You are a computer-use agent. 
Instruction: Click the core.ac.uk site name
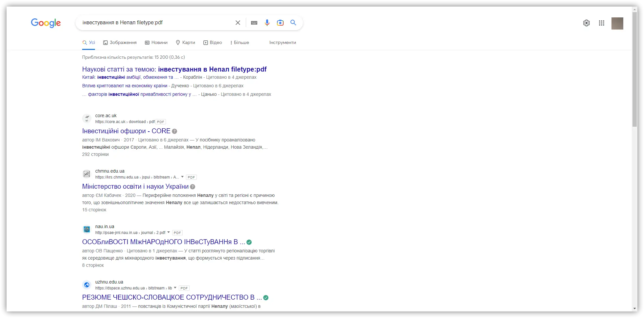(x=106, y=116)
